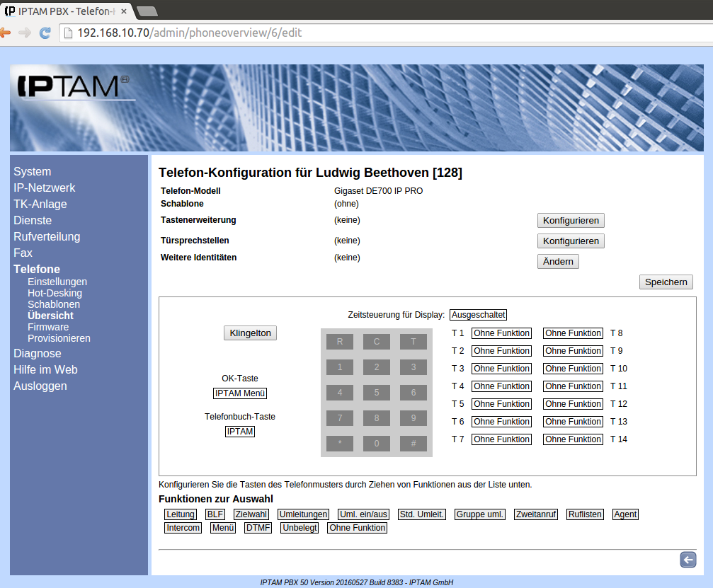
Task: Click the Klingelton button
Action: coord(250,333)
